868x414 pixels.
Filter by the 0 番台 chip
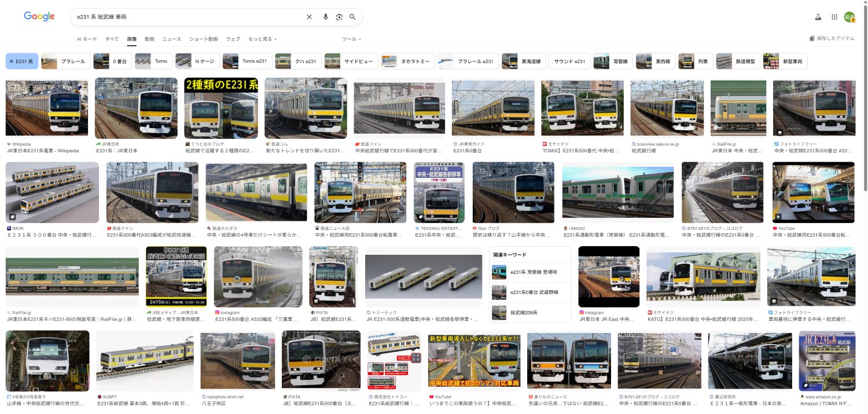click(112, 61)
